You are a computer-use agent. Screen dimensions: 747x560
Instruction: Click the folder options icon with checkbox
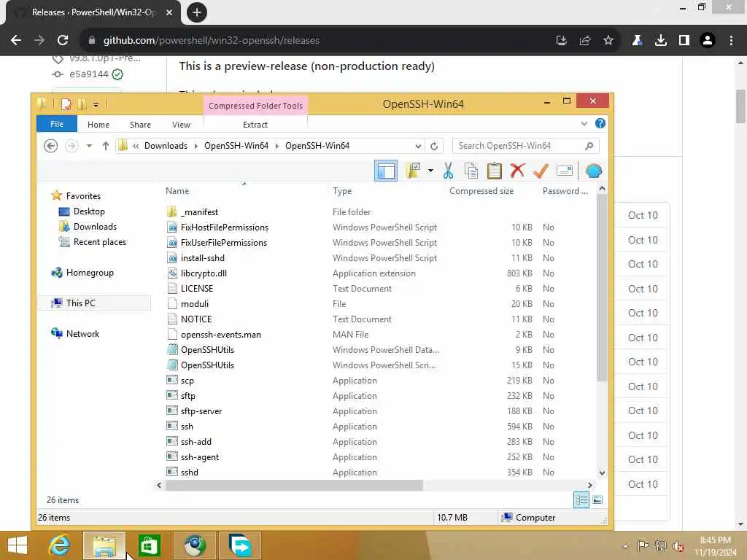(413, 171)
